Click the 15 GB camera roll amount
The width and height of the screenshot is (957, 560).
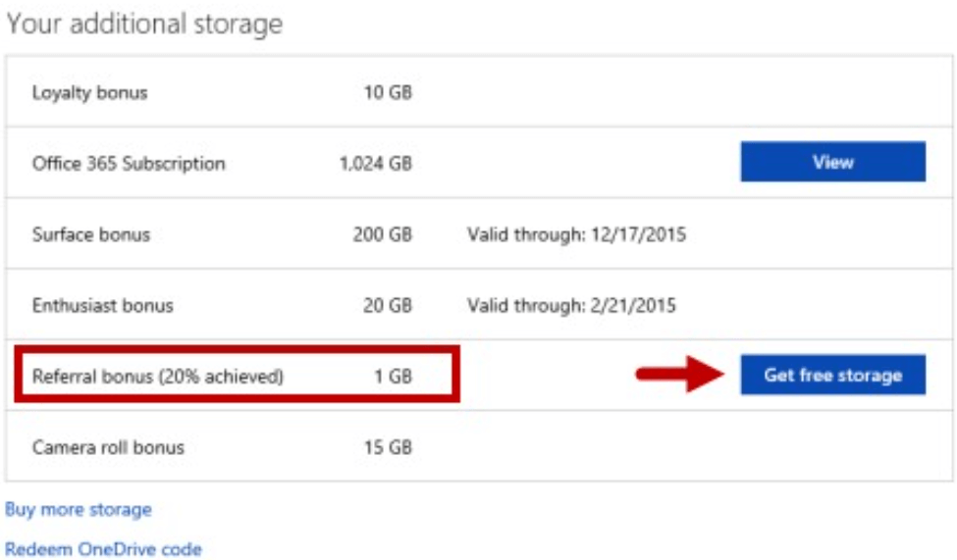[x=388, y=447]
